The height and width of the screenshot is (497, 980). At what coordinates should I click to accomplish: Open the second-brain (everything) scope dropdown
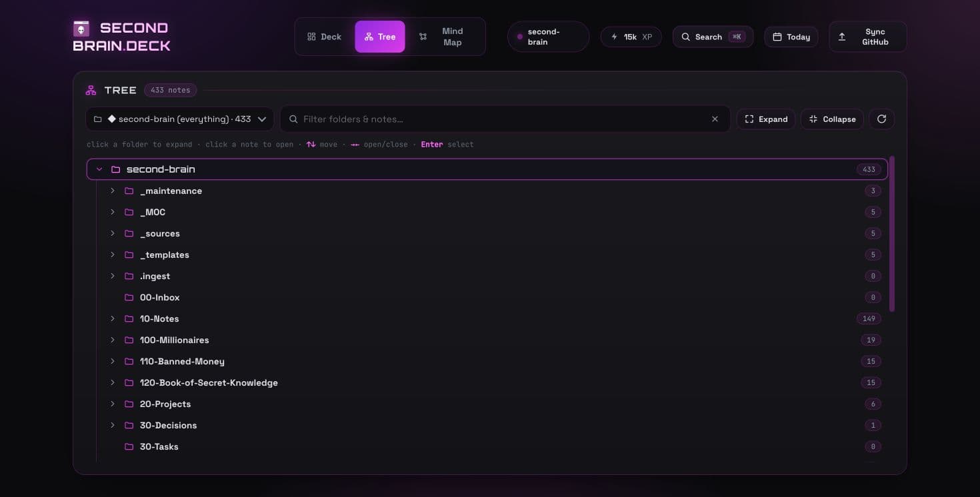tap(180, 119)
